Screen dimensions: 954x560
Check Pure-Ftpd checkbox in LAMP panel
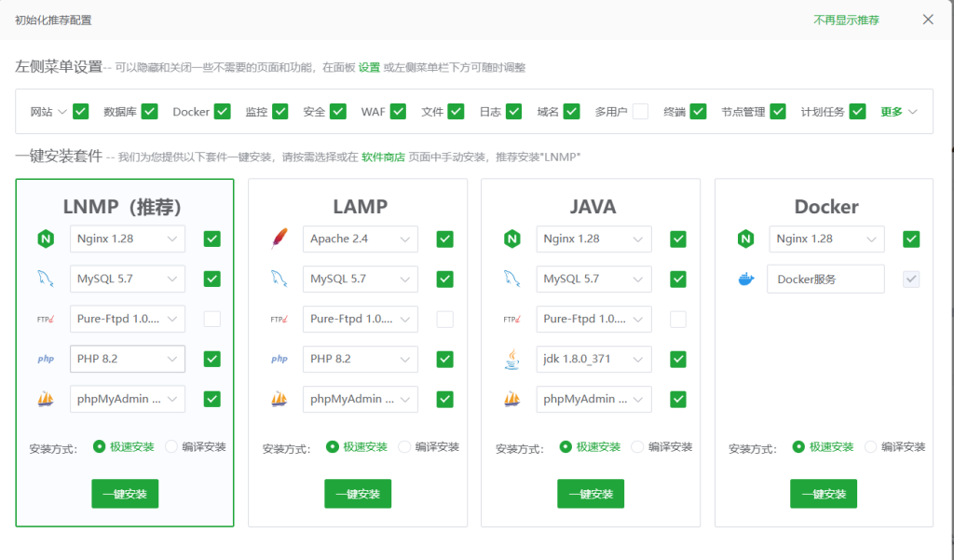[445, 319]
